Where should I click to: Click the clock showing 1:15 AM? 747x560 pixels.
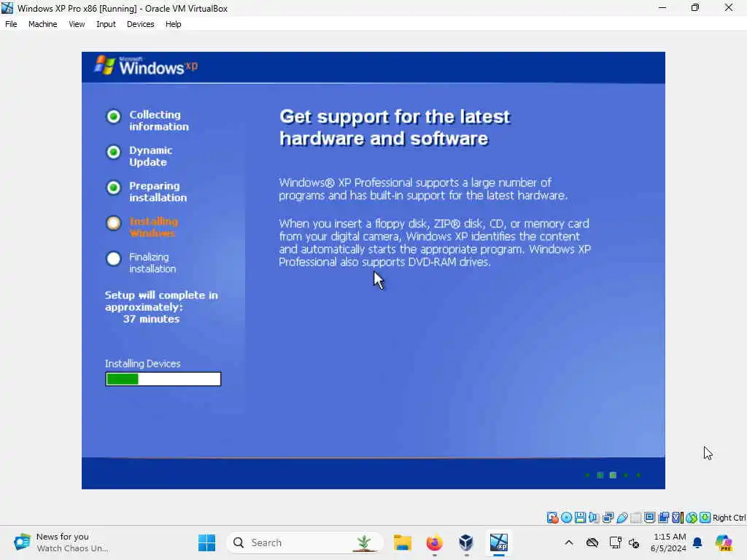pos(670,537)
